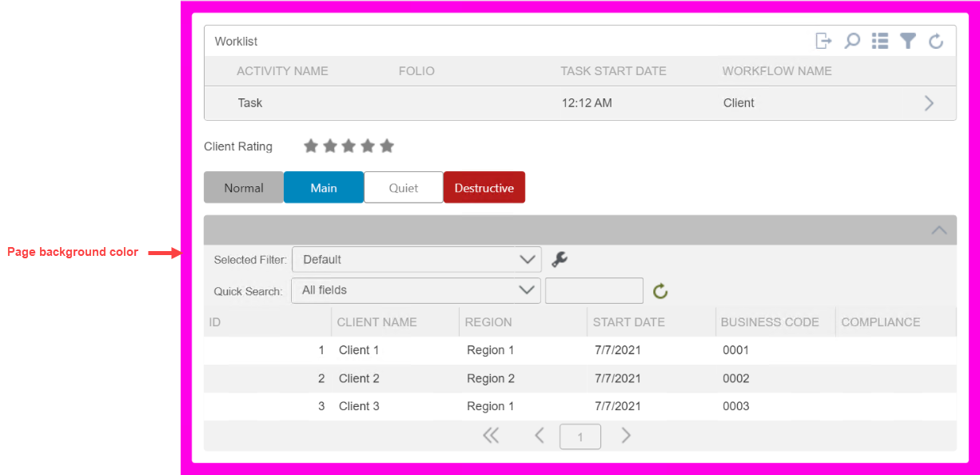The image size is (980, 475).
Task: Set Client Rating to four stars
Action: [368, 146]
